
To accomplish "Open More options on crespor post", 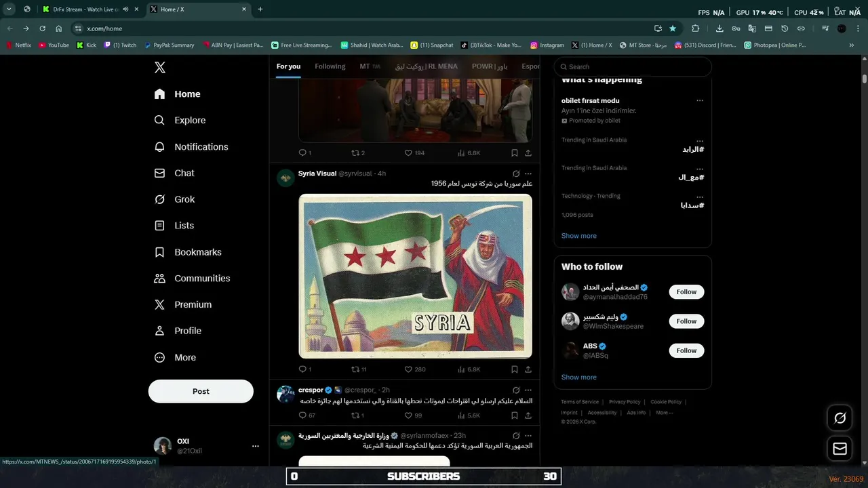I will click(528, 390).
